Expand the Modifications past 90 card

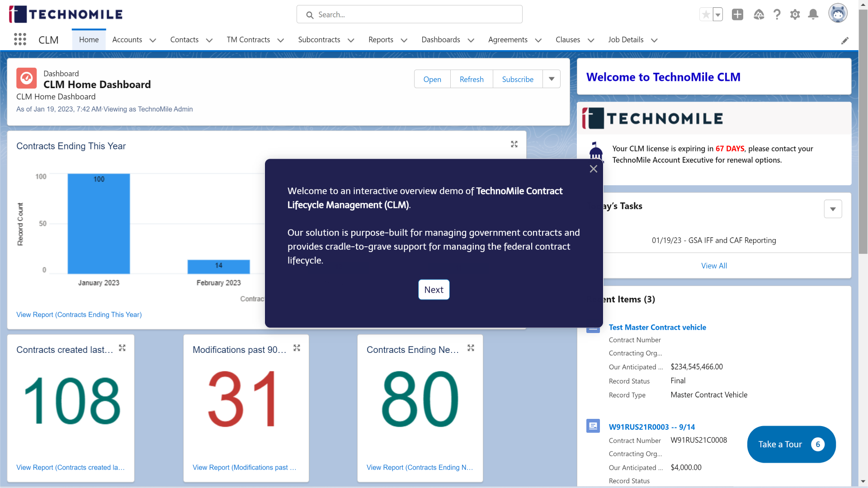(297, 348)
